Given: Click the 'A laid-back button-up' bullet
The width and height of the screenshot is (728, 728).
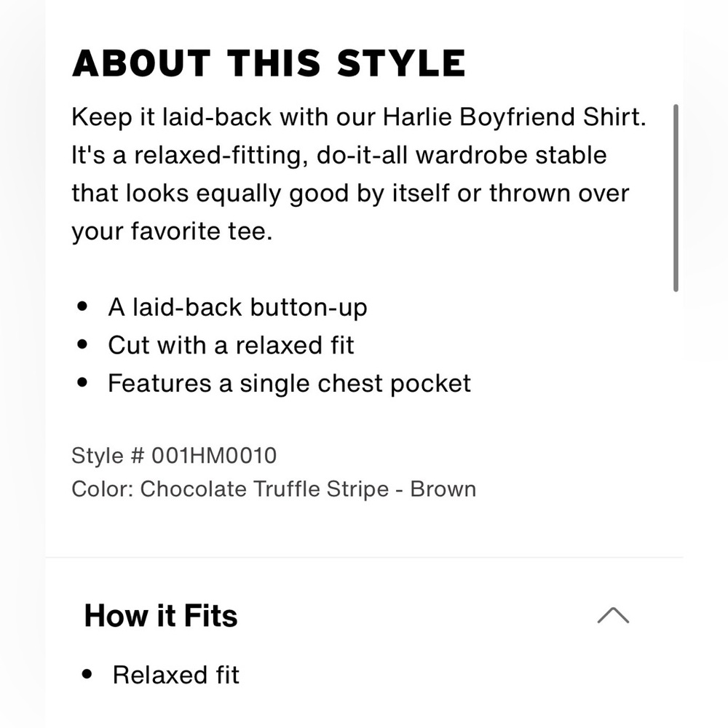Looking at the screenshot, I should pos(238,307).
